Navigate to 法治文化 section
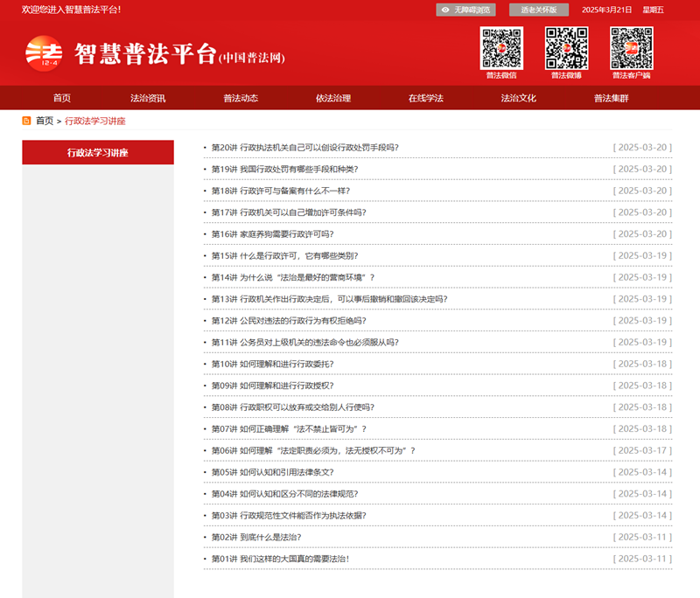 (x=519, y=98)
